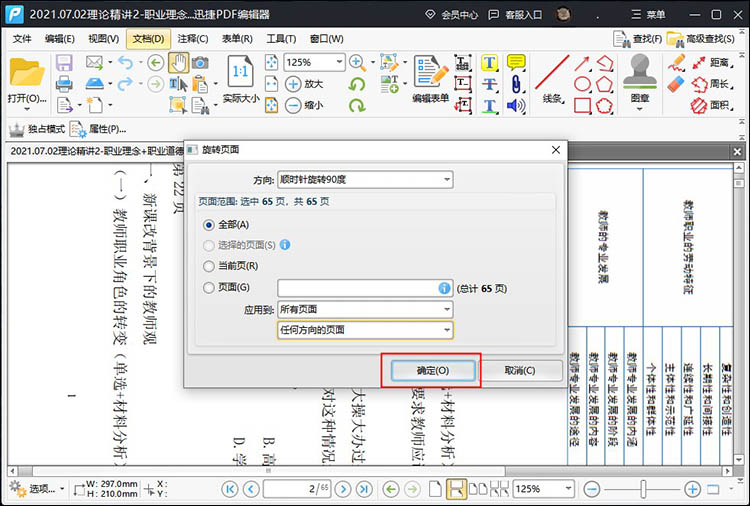Click the 查找(F) find button
Image resolution: width=750 pixels, height=506 pixels.
tap(638, 39)
